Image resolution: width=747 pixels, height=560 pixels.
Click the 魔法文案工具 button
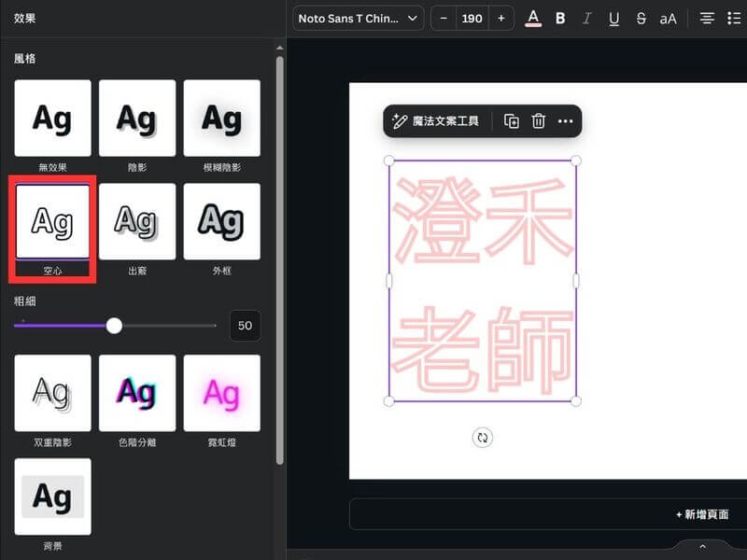(x=436, y=121)
